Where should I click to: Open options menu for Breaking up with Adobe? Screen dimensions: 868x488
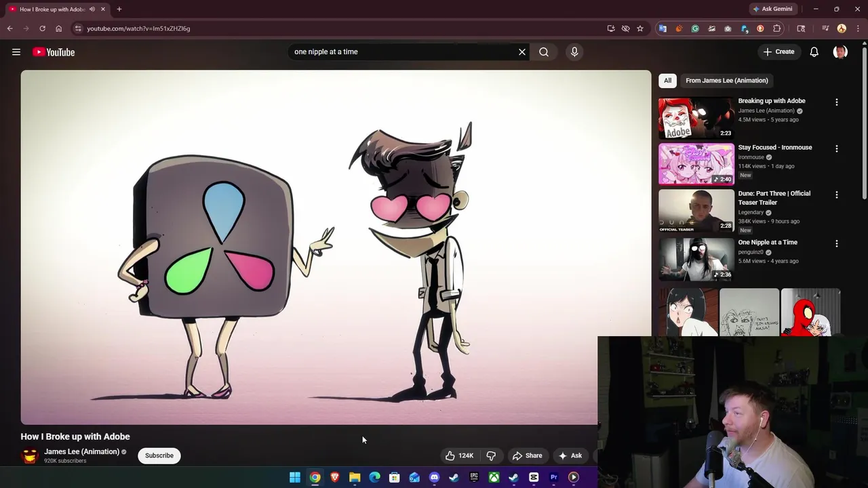[836, 102]
